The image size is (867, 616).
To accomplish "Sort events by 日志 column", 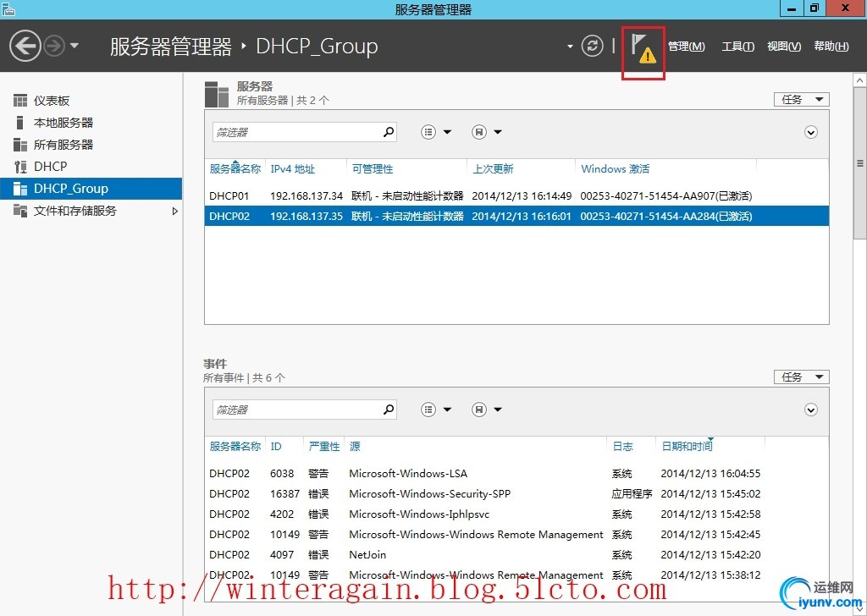I will pos(622,447).
